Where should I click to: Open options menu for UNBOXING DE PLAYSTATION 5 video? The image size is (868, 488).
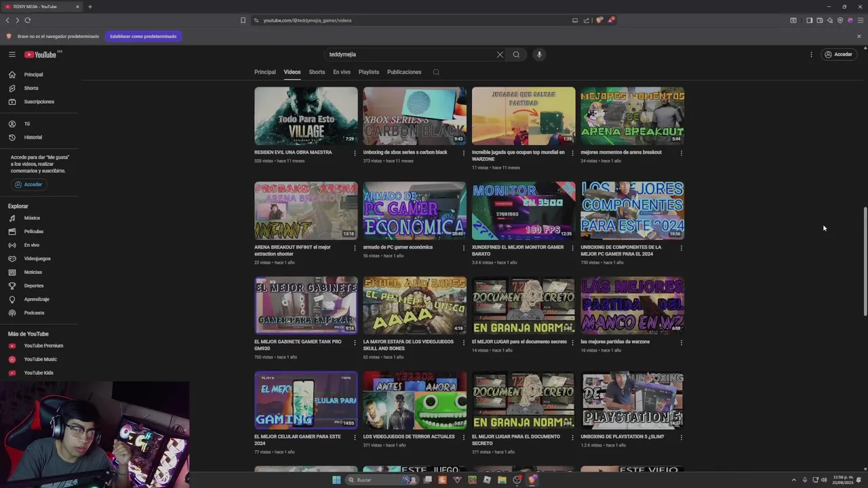coord(682,438)
